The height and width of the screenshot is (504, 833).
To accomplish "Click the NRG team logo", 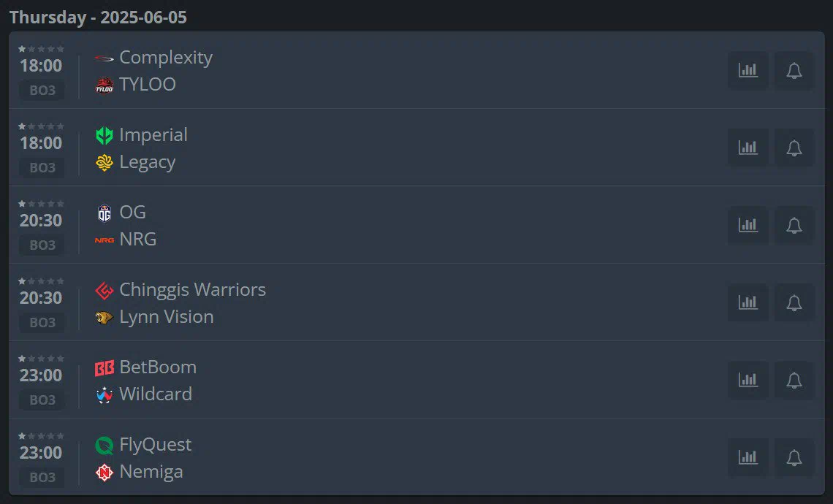I will point(104,240).
